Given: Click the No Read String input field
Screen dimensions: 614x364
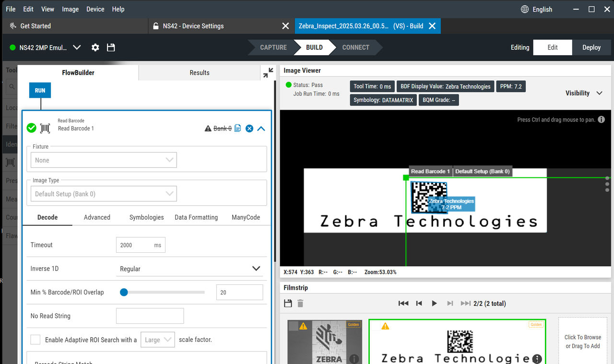Looking at the screenshot, I should click(x=150, y=316).
